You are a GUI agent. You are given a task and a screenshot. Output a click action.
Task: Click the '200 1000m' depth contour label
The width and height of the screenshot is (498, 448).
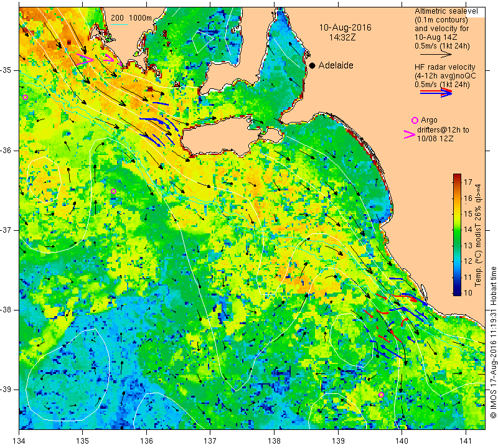tap(131, 18)
